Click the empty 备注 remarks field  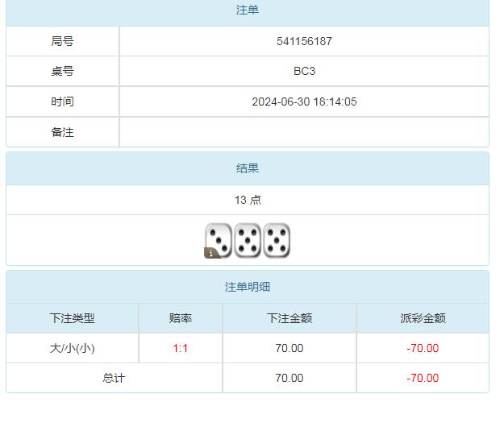[x=304, y=132]
